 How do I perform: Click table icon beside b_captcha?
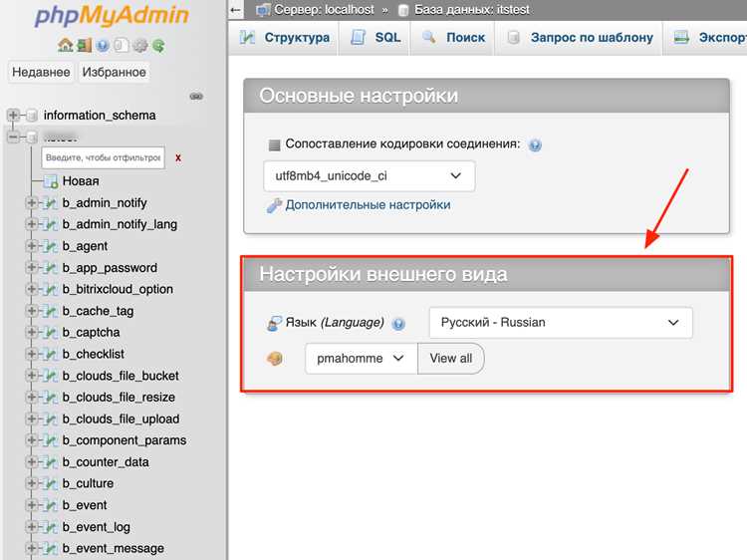[50, 332]
